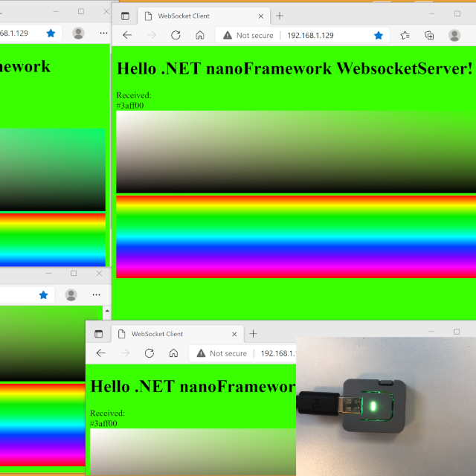Image resolution: width=476 pixels, height=476 pixels.
Task: Open tab actions menu in bottom browser window
Action: (x=99, y=334)
